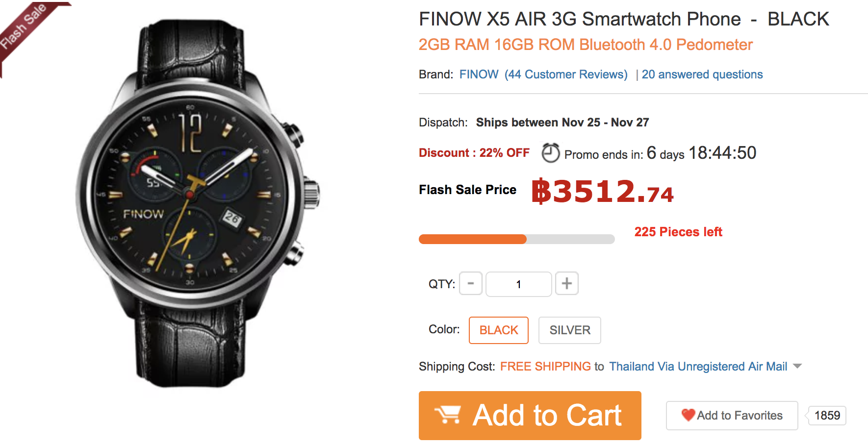Select the SILVER color option
The width and height of the screenshot is (868, 446).
click(569, 330)
